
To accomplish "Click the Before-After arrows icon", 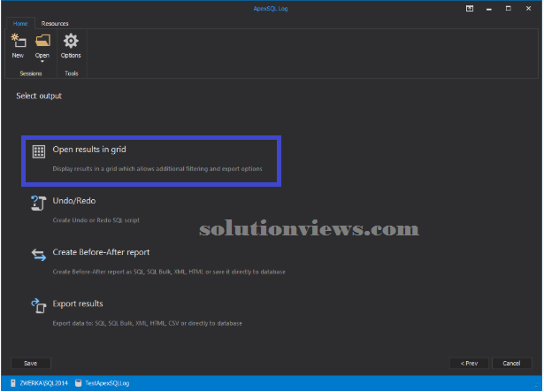I will pos(39,255).
